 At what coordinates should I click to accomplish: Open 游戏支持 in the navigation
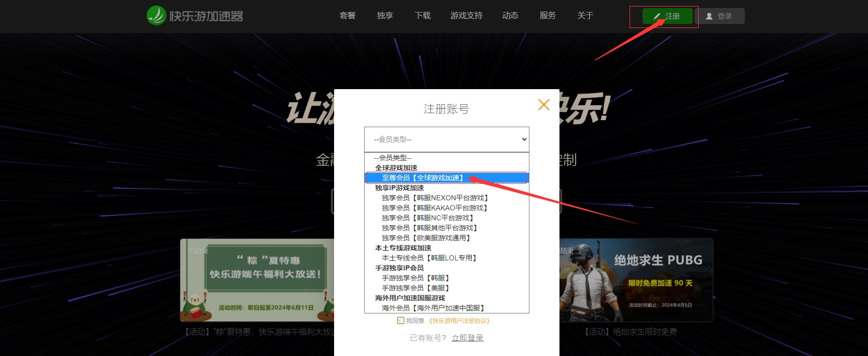pyautogui.click(x=466, y=16)
